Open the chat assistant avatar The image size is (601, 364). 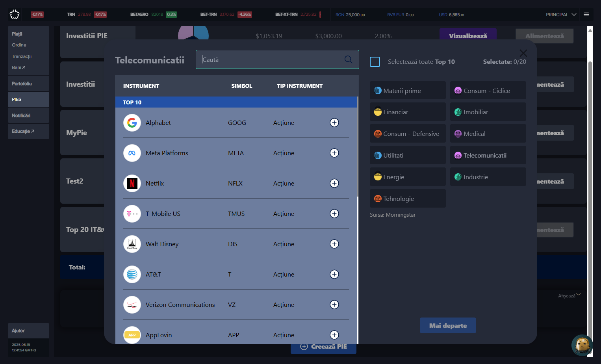[x=582, y=345]
